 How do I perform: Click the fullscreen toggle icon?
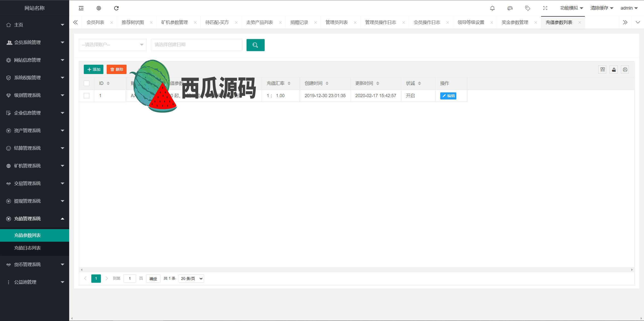545,8
